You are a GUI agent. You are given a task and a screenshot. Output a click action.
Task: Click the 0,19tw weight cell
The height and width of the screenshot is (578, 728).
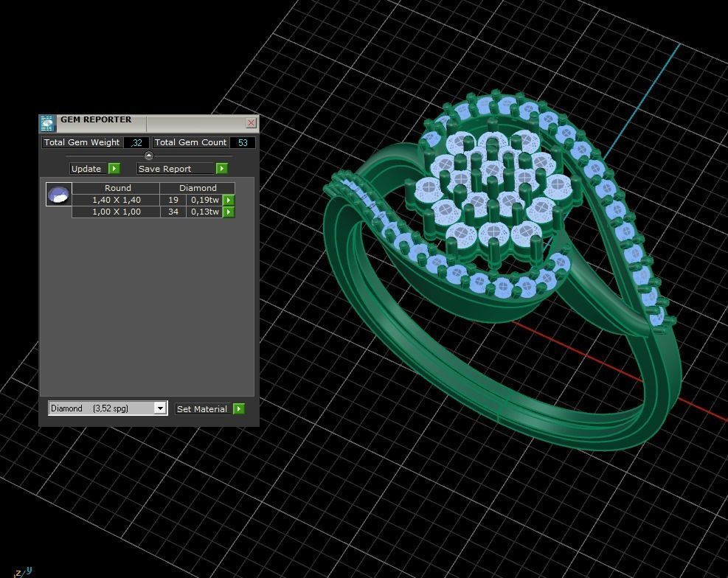(205, 200)
